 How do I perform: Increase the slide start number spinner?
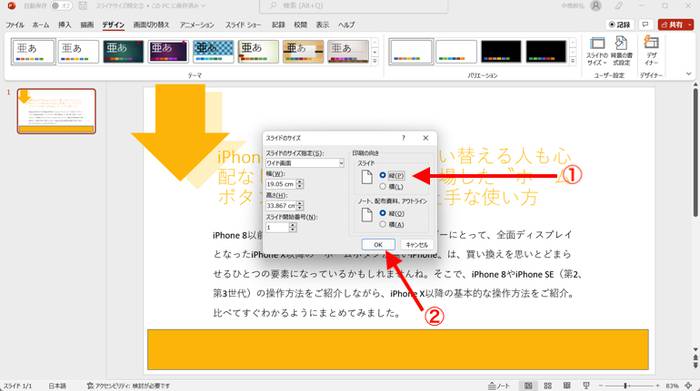[292, 225]
